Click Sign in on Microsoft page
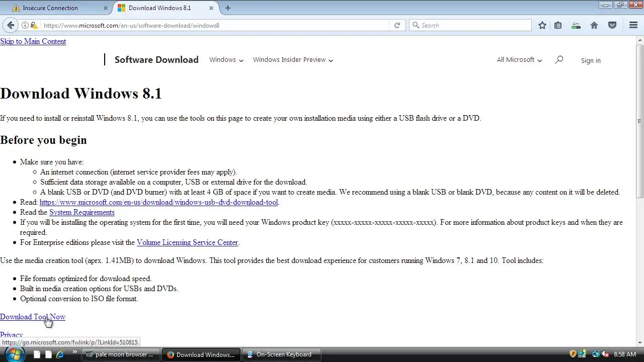The width and height of the screenshot is (644, 362). pyautogui.click(x=591, y=60)
